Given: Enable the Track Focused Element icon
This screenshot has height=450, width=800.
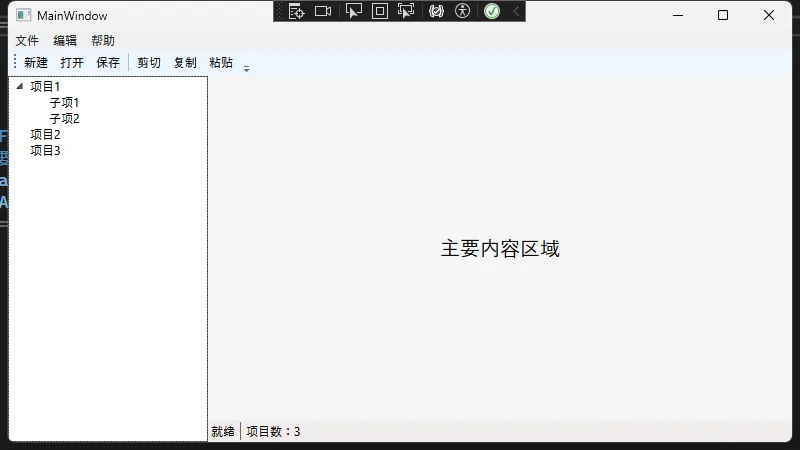Looking at the screenshot, I should (406, 11).
